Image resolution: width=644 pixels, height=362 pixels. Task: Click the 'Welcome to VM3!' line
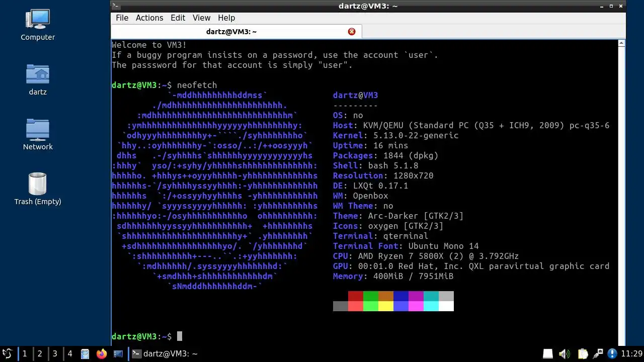tap(149, 45)
